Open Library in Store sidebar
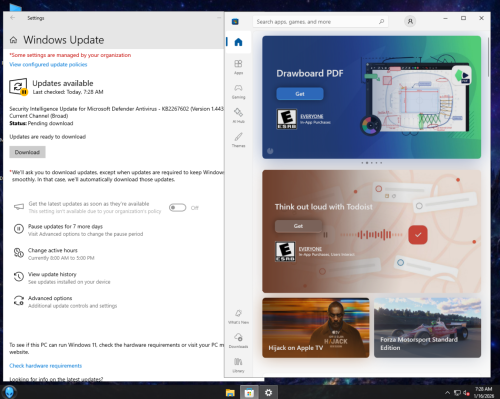The height and width of the screenshot is (399, 500). [238, 365]
